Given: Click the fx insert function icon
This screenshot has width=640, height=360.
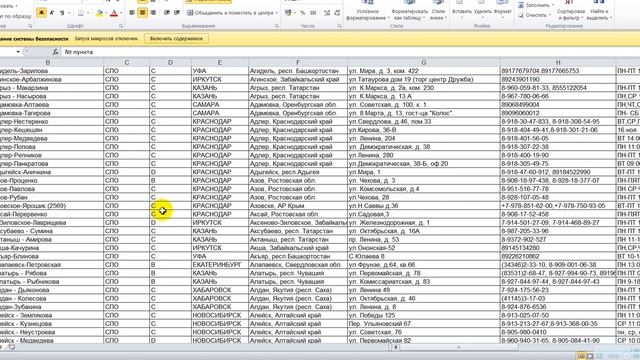Looking at the screenshot, I should [x=56, y=52].
